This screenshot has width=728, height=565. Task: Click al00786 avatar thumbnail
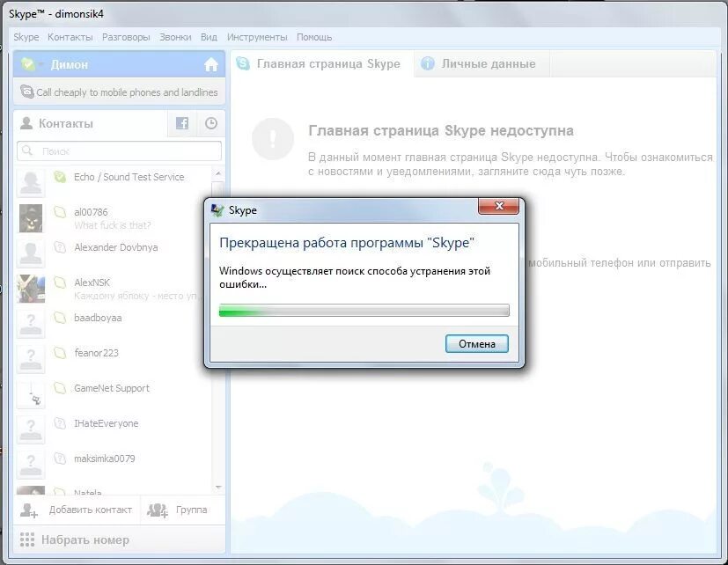point(31,218)
